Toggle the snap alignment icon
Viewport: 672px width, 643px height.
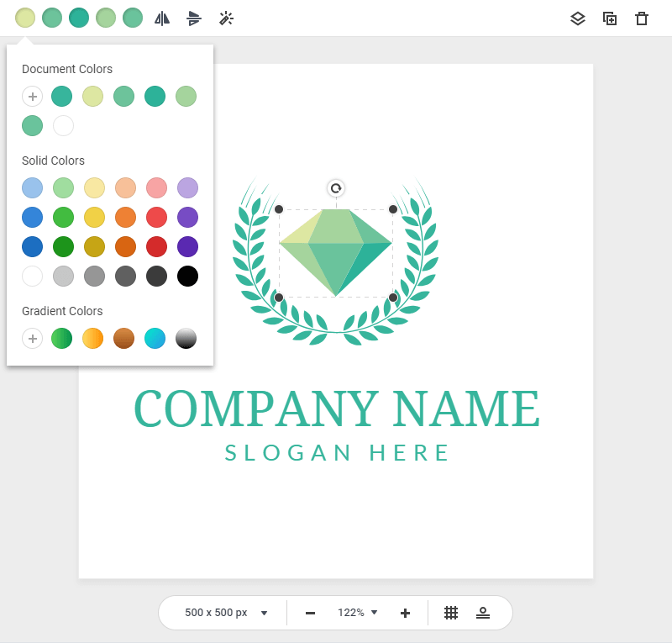tap(483, 613)
